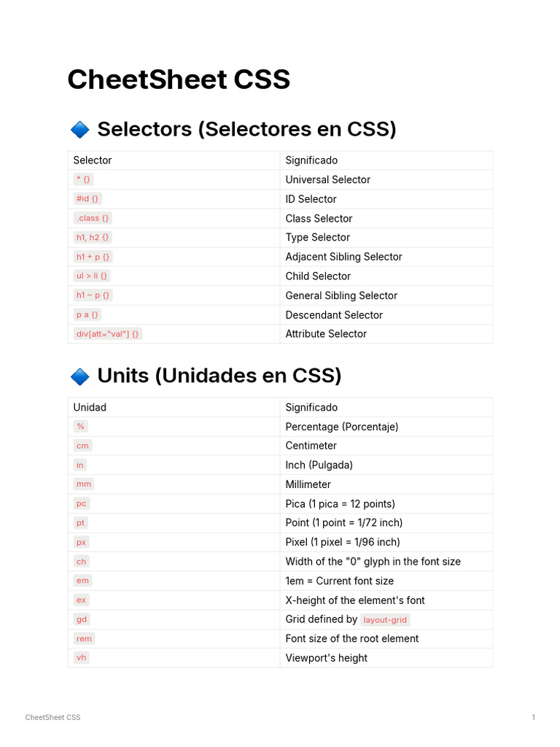560x747 pixels.
Task: Click the CheetSheet CSS main title
Action: point(179,80)
